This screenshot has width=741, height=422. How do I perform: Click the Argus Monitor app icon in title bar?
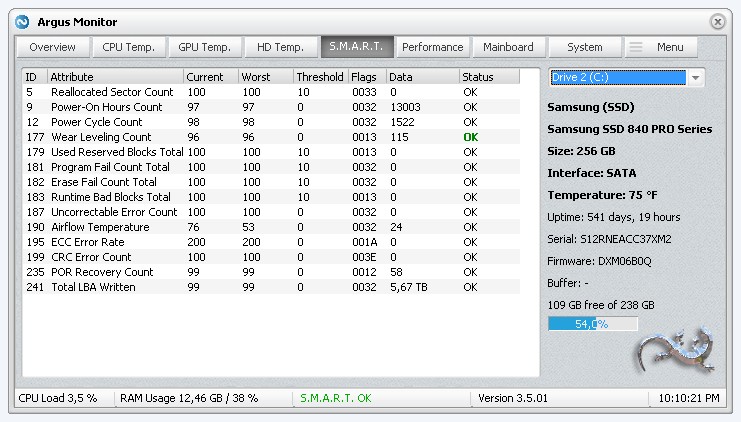click(x=23, y=21)
